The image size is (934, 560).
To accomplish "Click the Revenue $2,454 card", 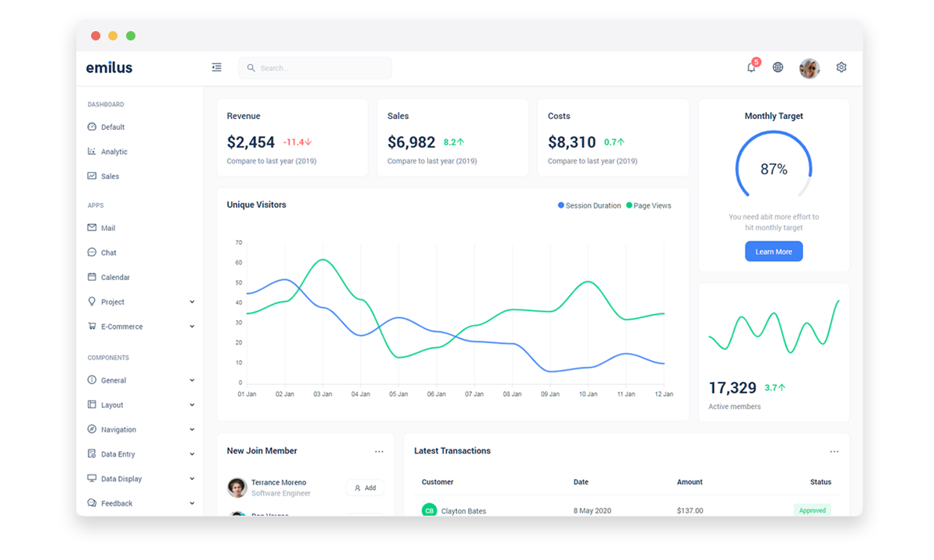I will [x=292, y=138].
